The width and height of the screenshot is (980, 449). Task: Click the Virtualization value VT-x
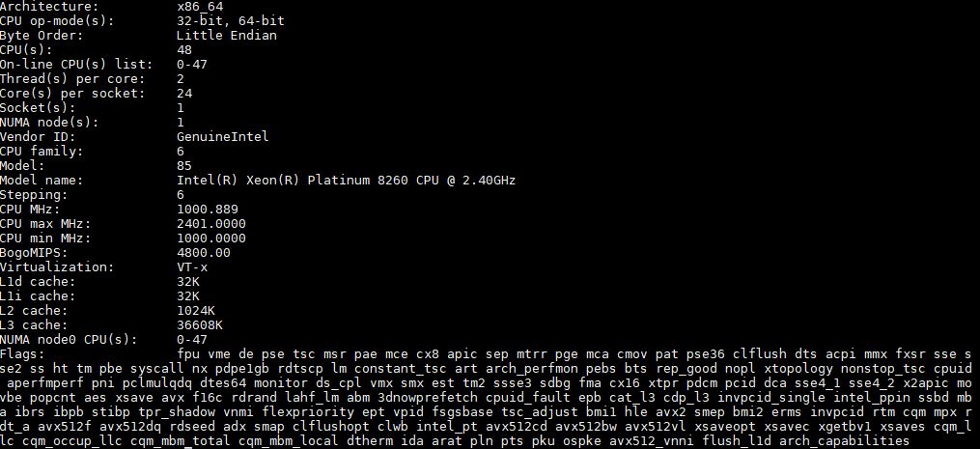[192, 267]
